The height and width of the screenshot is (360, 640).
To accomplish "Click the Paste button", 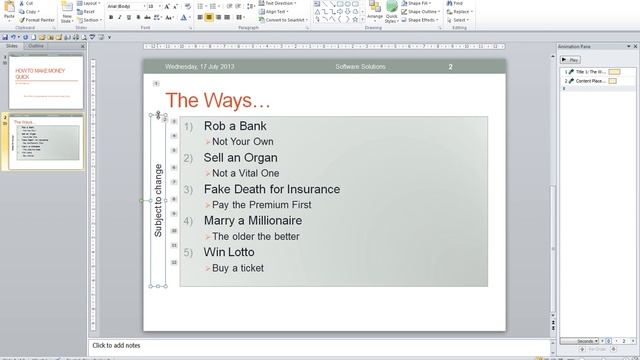I will (9, 11).
